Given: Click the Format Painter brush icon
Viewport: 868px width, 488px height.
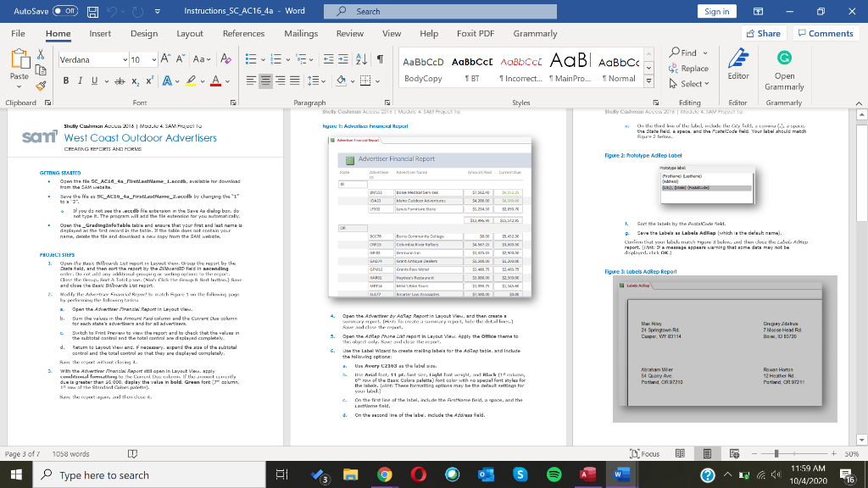Looking at the screenshot, I should pyautogui.click(x=41, y=86).
